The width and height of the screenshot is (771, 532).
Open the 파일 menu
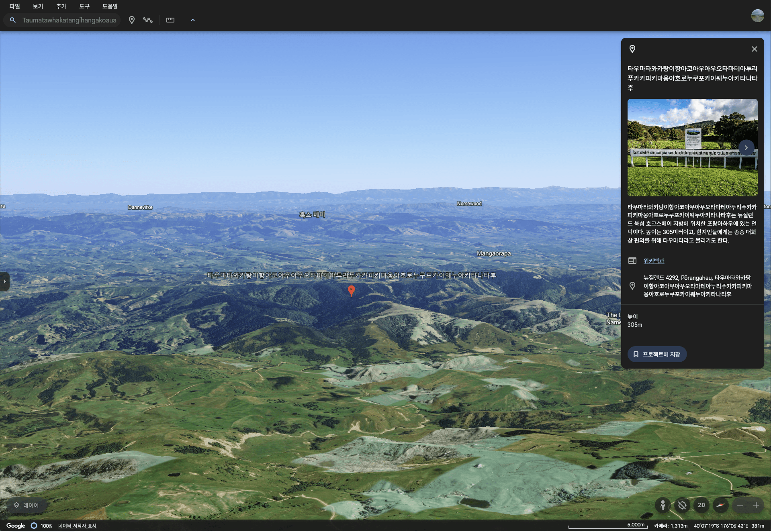click(15, 6)
